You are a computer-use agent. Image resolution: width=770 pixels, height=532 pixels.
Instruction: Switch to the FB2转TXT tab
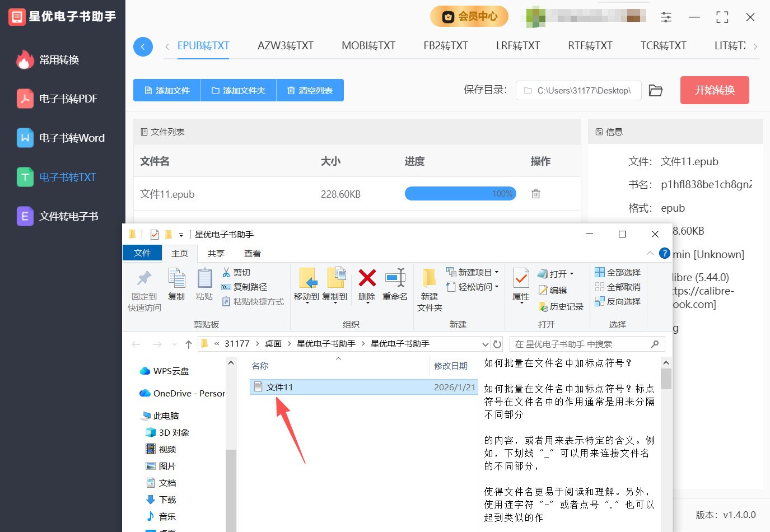tap(446, 46)
